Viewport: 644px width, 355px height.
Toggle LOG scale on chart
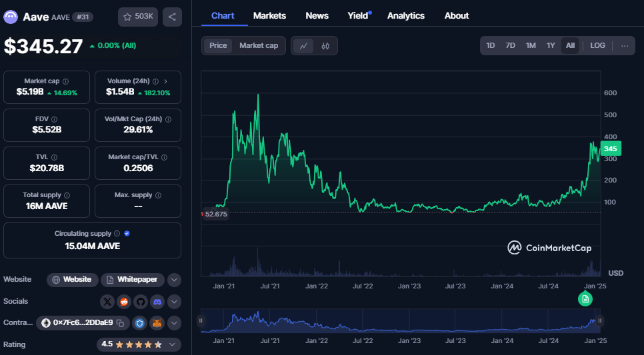597,45
